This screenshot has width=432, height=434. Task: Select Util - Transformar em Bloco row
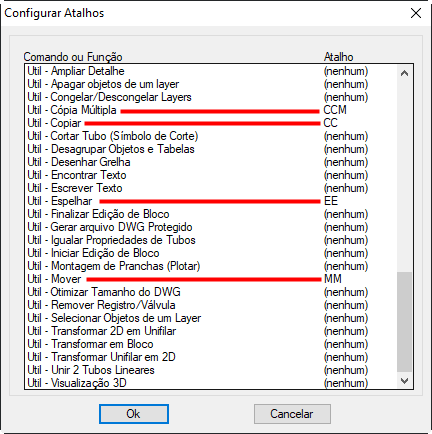point(211,344)
